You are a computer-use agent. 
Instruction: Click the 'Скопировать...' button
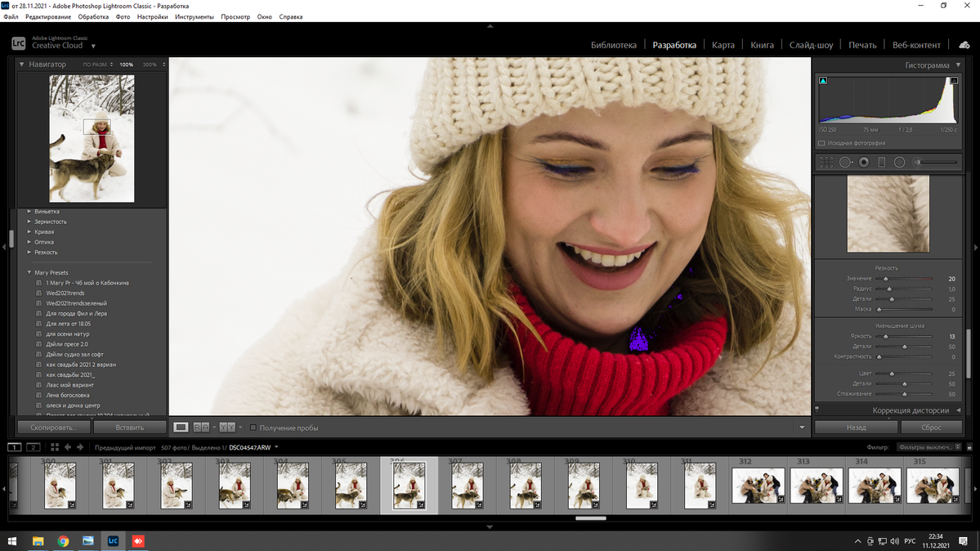click(53, 428)
